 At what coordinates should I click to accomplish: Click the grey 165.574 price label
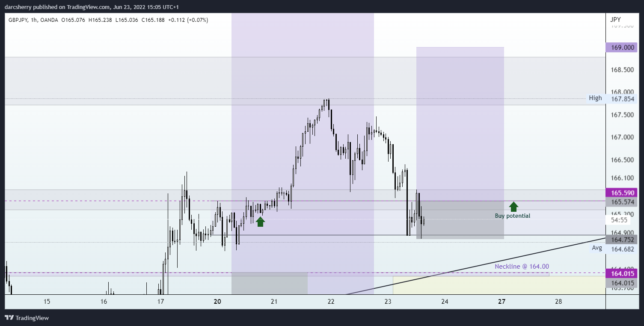click(x=622, y=202)
